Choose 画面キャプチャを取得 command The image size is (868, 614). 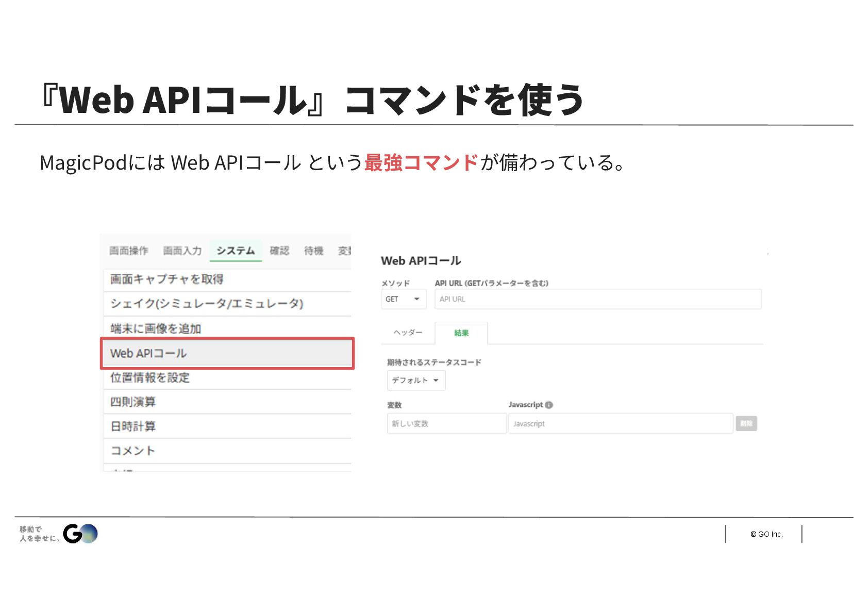click(227, 279)
